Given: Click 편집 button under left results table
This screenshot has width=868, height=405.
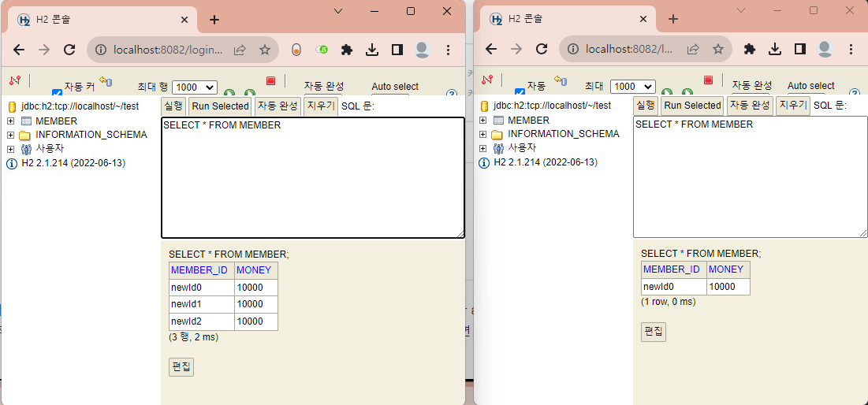Looking at the screenshot, I should [181, 367].
